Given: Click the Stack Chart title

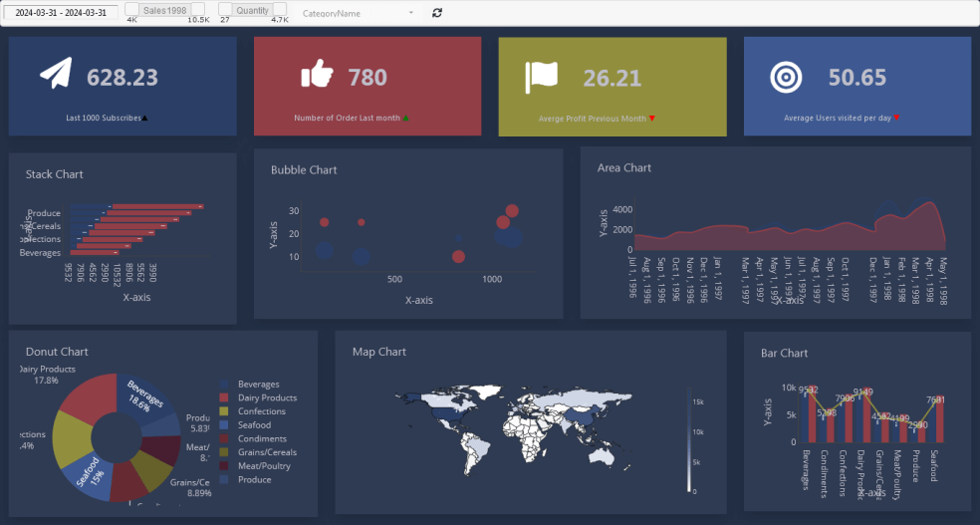Looking at the screenshot, I should pyautogui.click(x=55, y=174).
